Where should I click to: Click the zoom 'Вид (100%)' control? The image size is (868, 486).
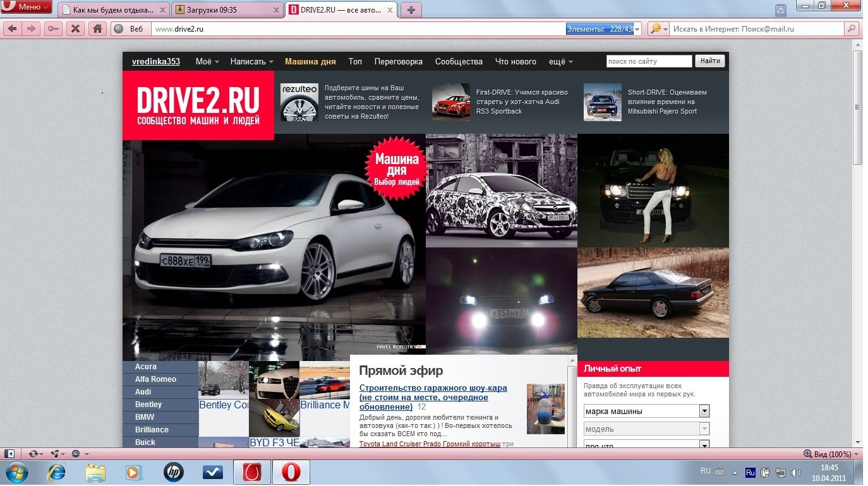tap(828, 454)
